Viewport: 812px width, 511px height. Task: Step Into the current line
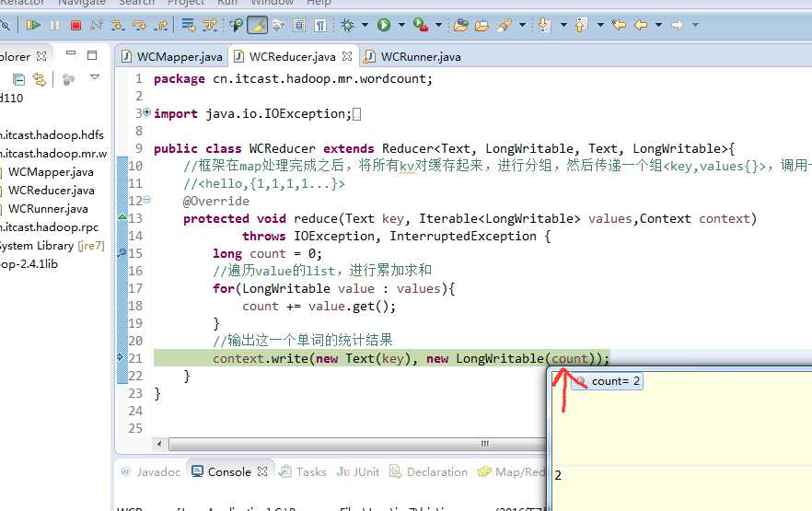click(x=118, y=25)
